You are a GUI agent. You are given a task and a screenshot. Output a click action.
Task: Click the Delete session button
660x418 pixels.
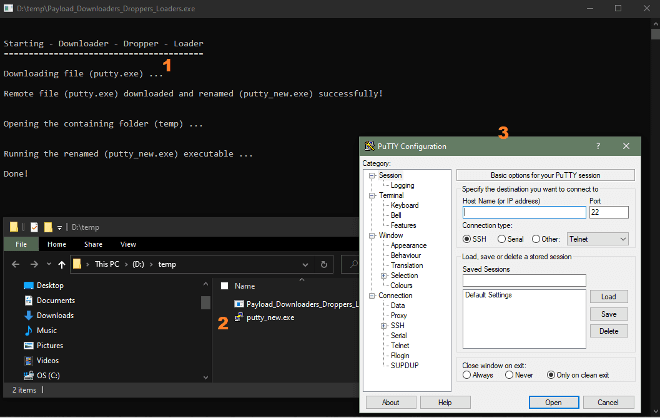coord(609,331)
